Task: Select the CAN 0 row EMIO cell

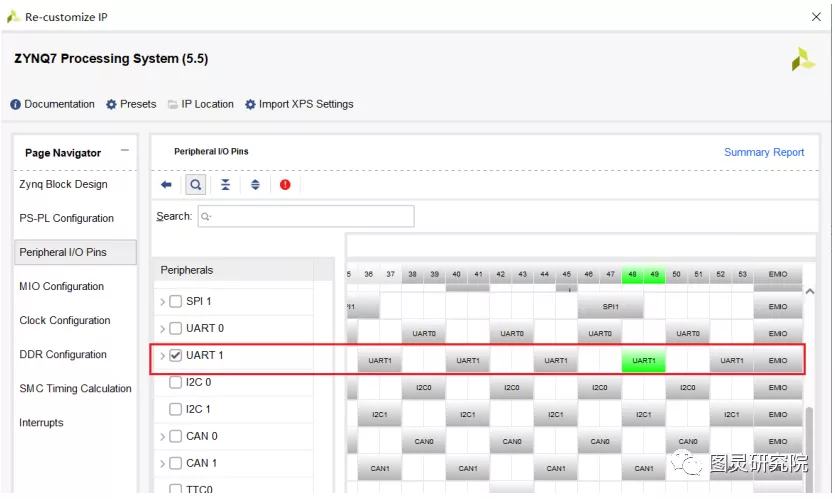Action: 778,441
